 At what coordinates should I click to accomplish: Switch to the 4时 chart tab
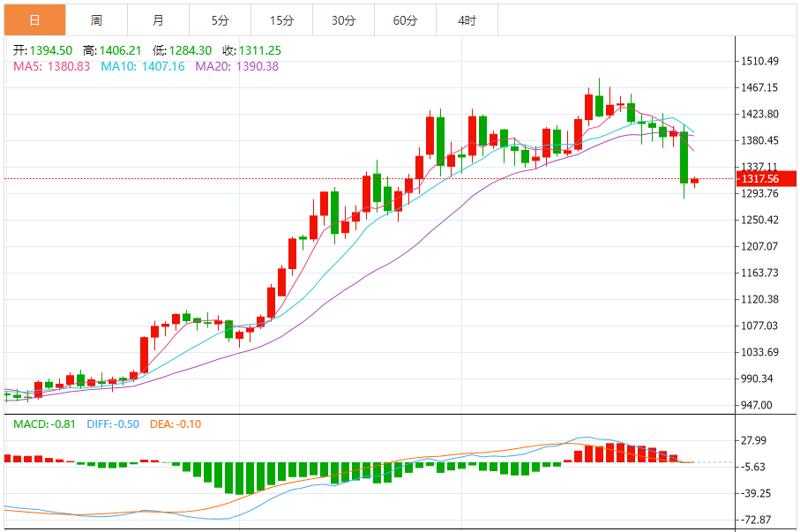point(467,19)
